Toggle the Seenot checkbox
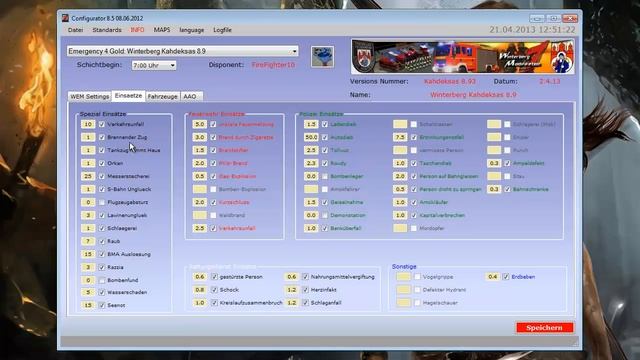 tap(102, 305)
